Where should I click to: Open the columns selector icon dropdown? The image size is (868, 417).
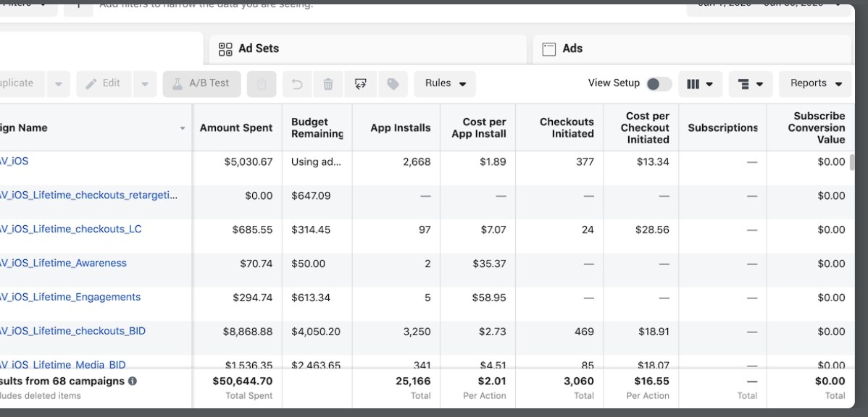pos(700,84)
